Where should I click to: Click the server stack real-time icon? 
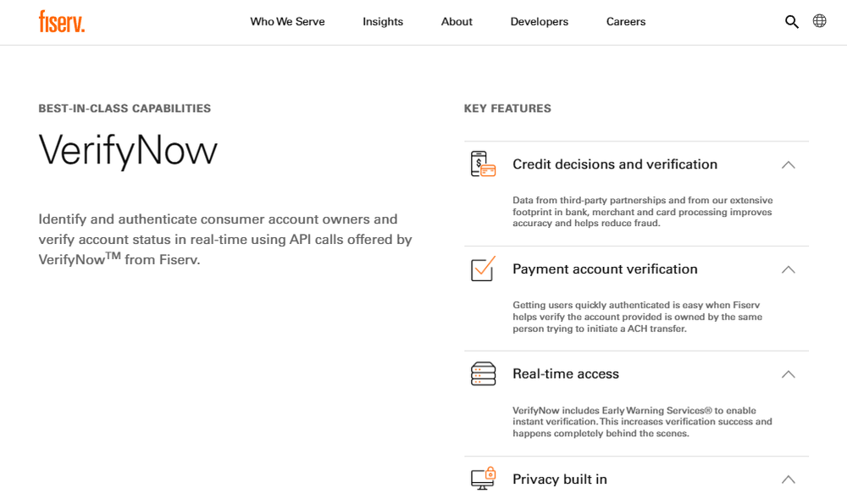click(x=483, y=374)
